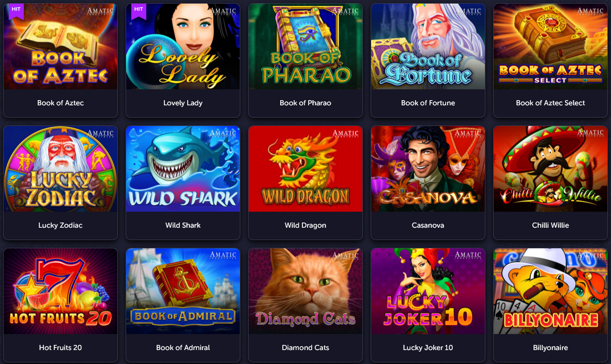Click the HIT badge on Lovely Lady

[139, 10]
